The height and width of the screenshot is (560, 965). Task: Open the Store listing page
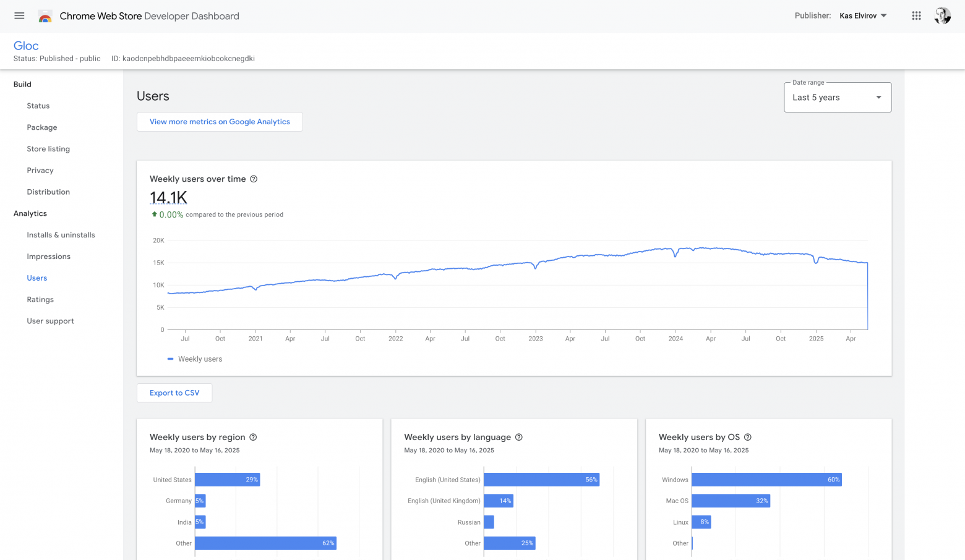(x=48, y=148)
